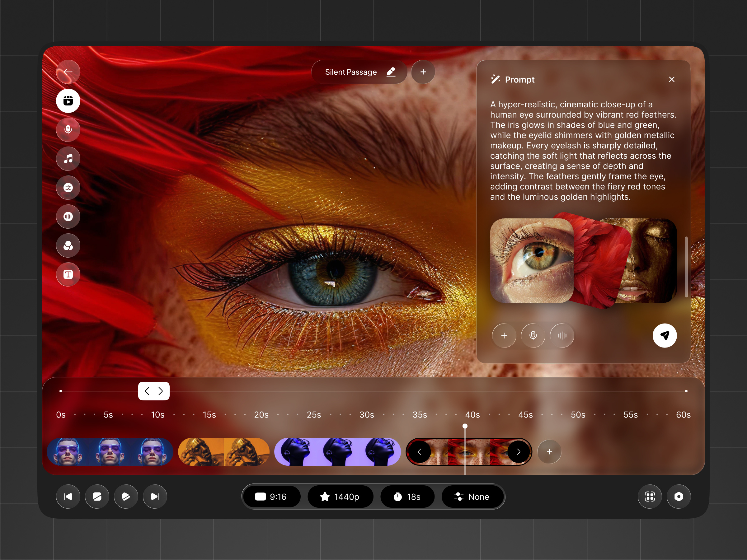
Task: Open the effects selector showing None
Action: click(473, 497)
